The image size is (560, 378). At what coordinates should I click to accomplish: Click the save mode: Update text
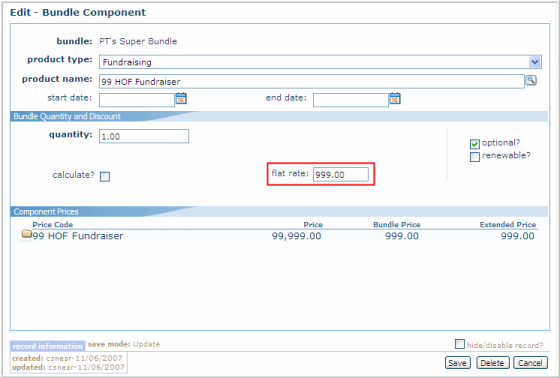pos(124,344)
